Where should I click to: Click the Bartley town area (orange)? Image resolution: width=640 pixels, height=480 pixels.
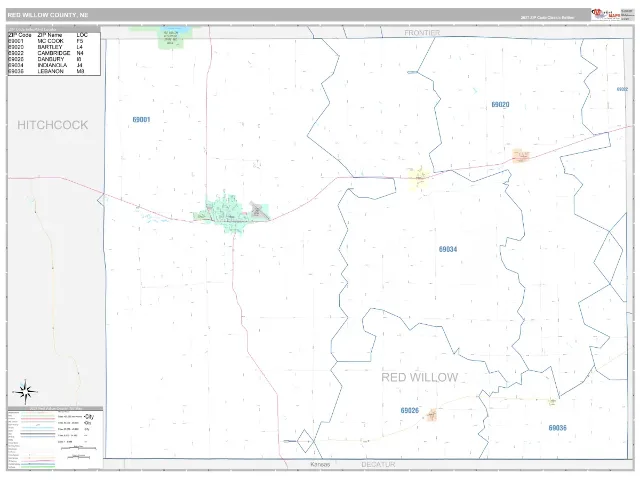click(x=520, y=156)
